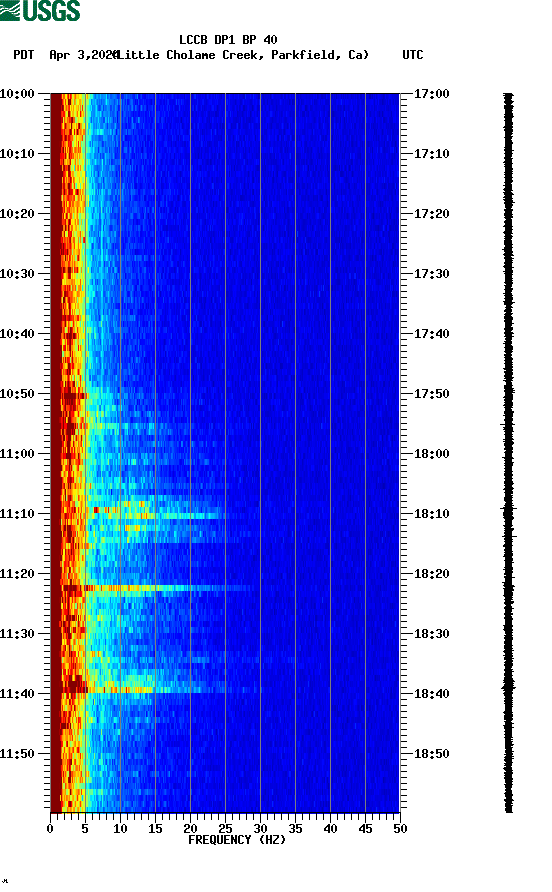Click the 10:20 PDT time label
Screen dimensions: 552x892
click(x=17, y=214)
